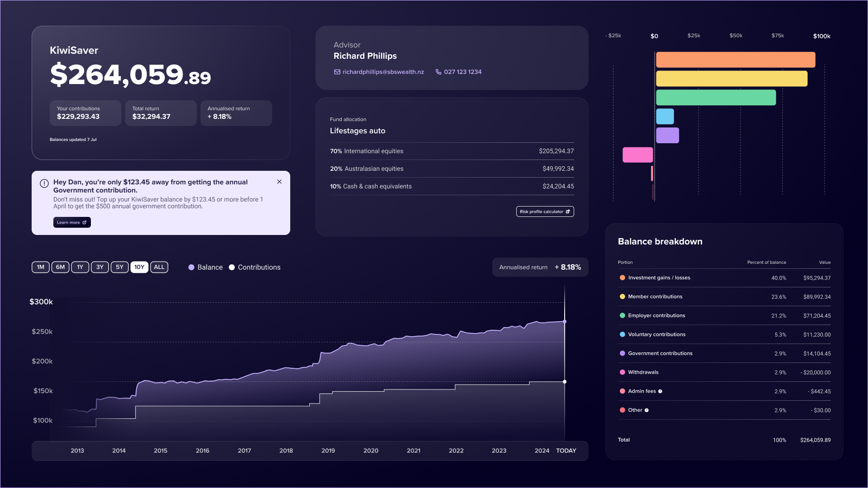Click the info icon in the notification banner
Viewport: 868px width, 488px height.
pos(44,183)
